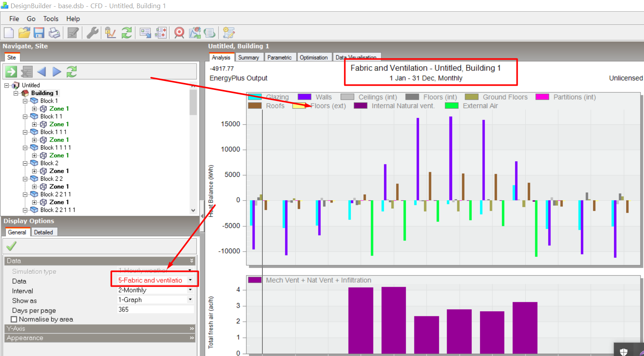Toggle Normalise by area checkbox

14,319
